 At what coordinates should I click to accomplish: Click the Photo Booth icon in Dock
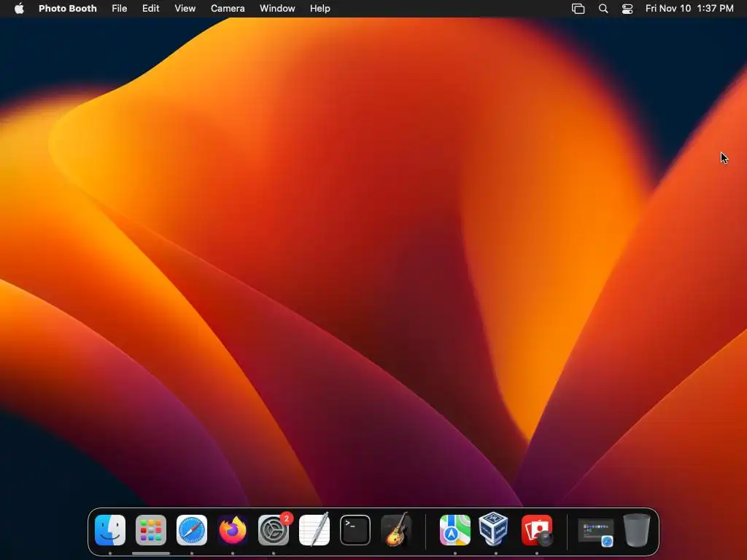point(538,531)
